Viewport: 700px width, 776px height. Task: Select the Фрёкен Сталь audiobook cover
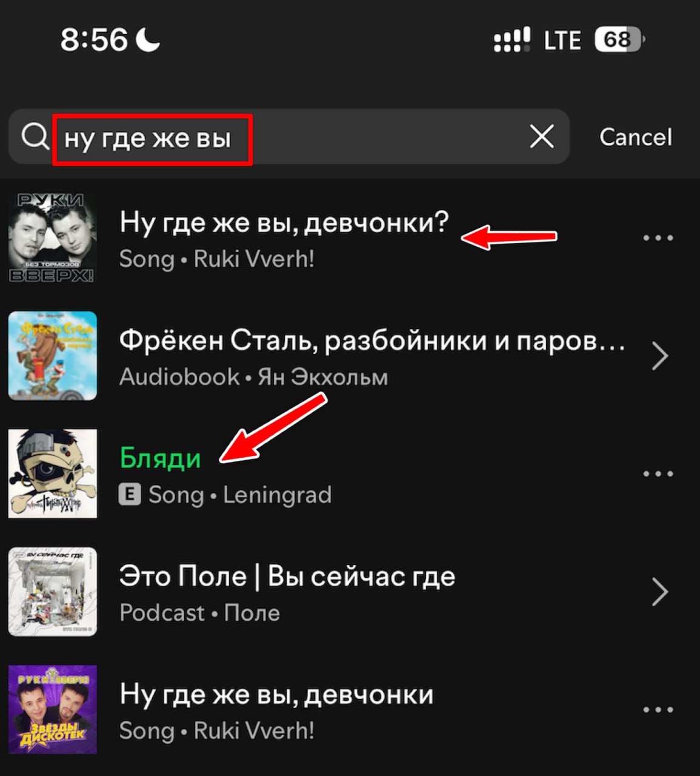(x=53, y=356)
